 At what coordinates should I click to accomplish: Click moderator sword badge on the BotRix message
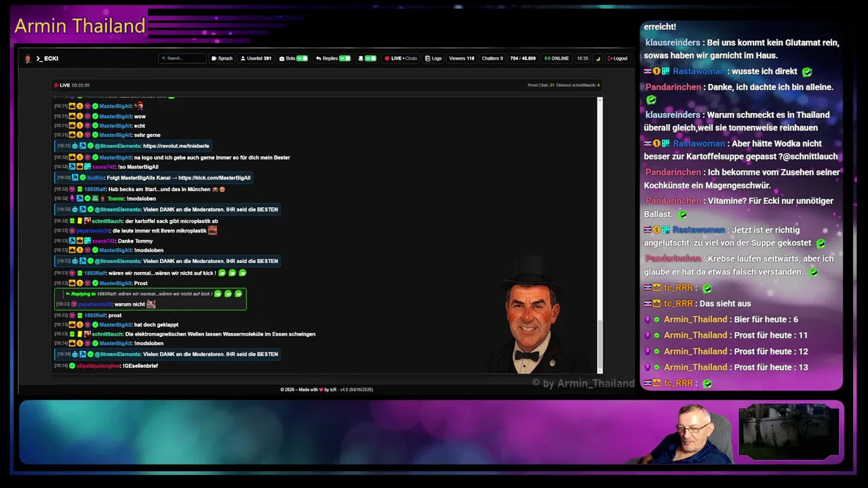[x=75, y=178]
